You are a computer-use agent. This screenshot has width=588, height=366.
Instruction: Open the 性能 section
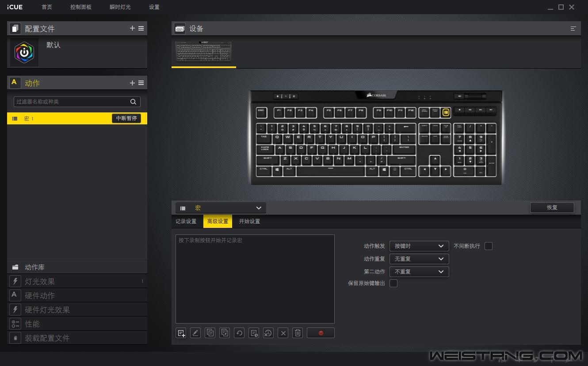77,324
